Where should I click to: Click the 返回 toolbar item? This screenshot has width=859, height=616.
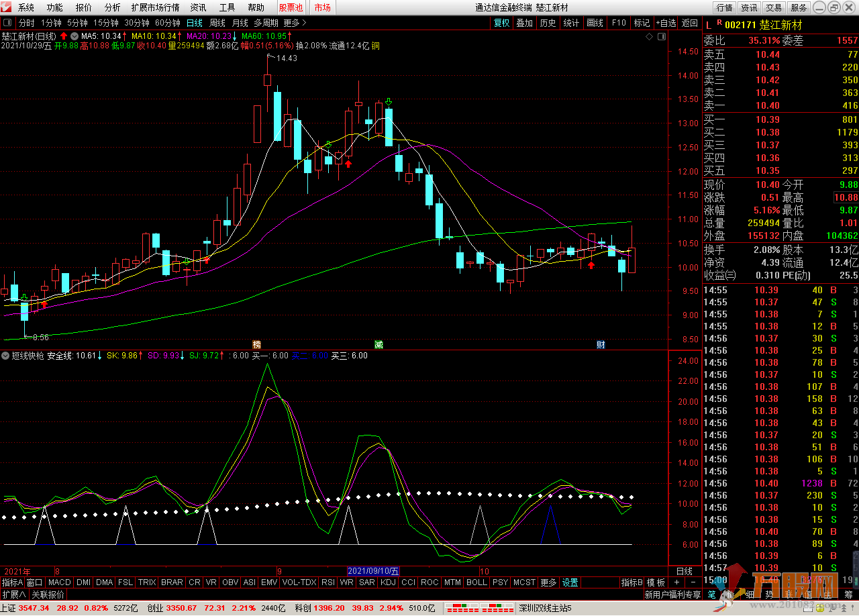[689, 23]
